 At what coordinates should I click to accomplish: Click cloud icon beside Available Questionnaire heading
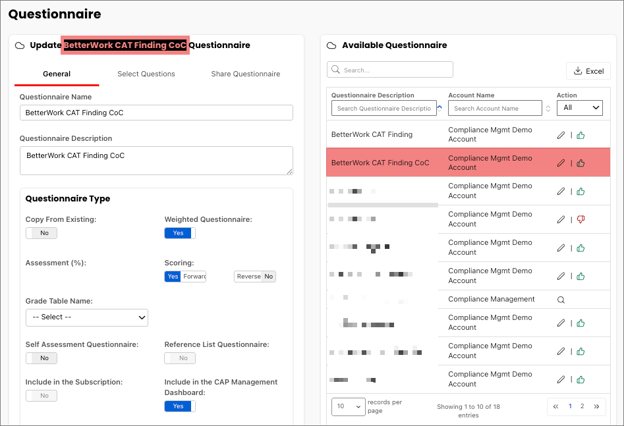click(331, 45)
